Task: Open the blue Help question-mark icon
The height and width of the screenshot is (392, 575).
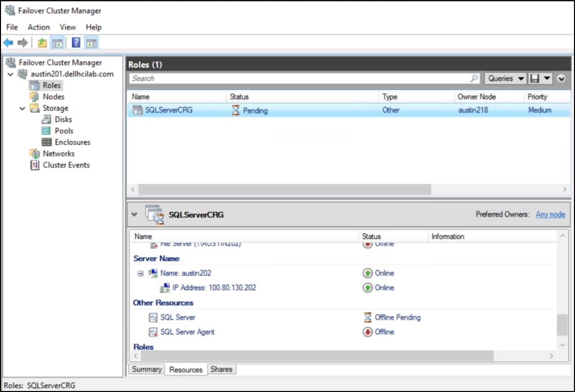Action: [76, 42]
